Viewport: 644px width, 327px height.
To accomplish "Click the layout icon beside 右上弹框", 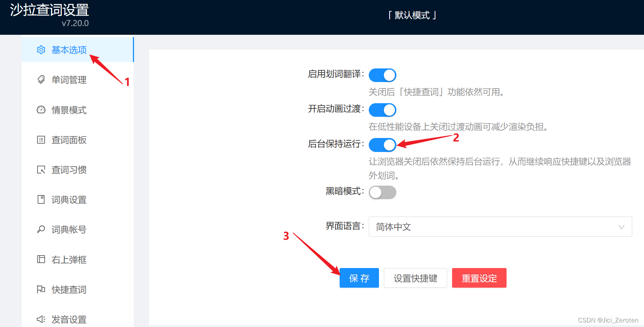I will point(41,259).
